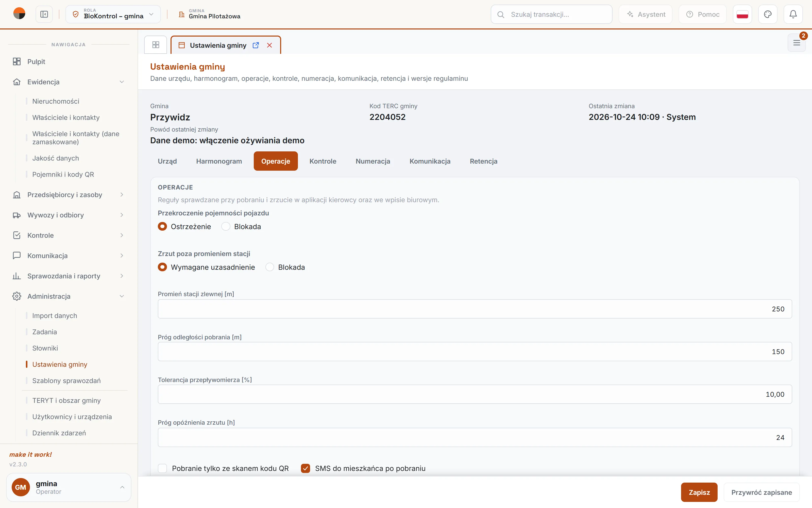812x508 pixels.
Task: Click the Zapisz button
Action: click(699, 492)
